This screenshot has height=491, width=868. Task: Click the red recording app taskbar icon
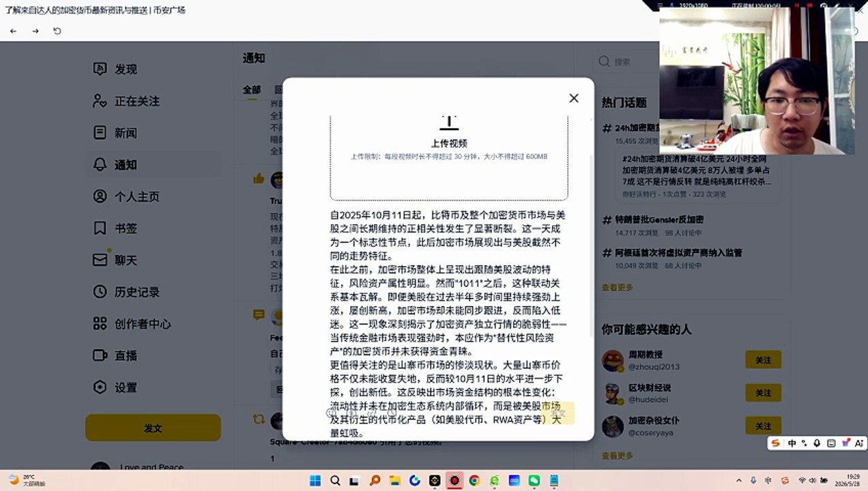coord(454,480)
